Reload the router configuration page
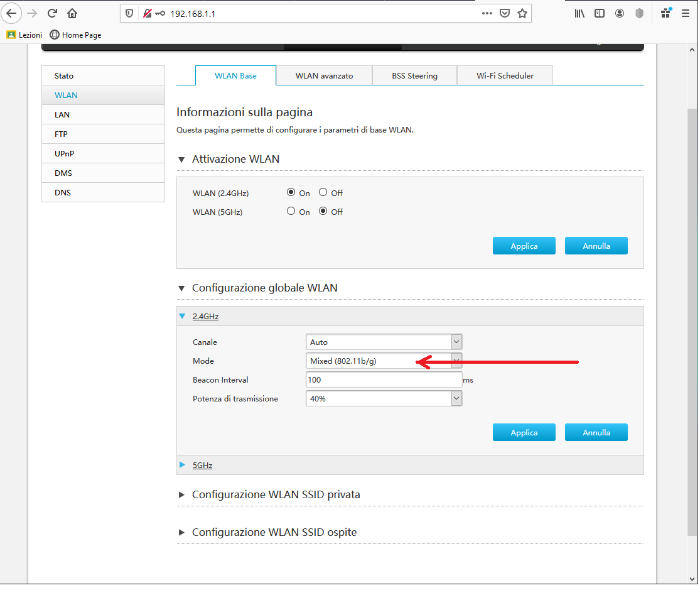Image resolution: width=700 pixels, height=605 pixels. point(52,13)
